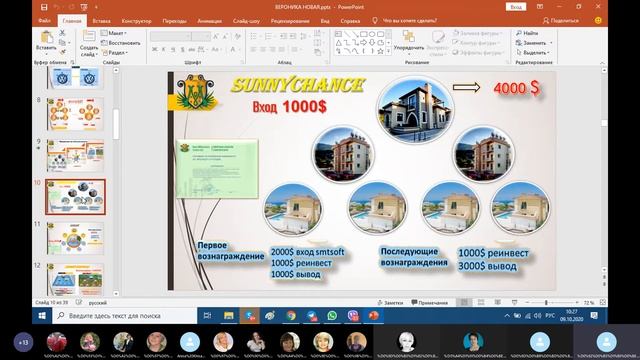Select the triangle shape in the shapes gallery
640x360 pixels.
(338, 42)
